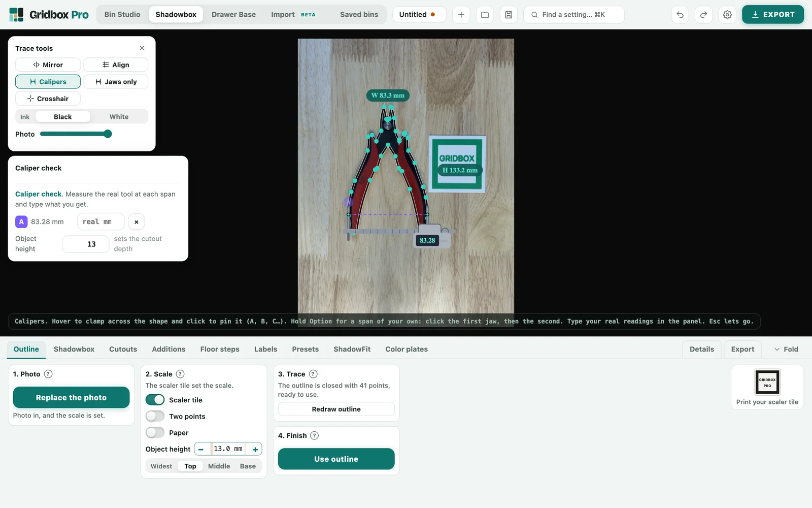Click the Export button top right
812x508 pixels.
(x=773, y=15)
